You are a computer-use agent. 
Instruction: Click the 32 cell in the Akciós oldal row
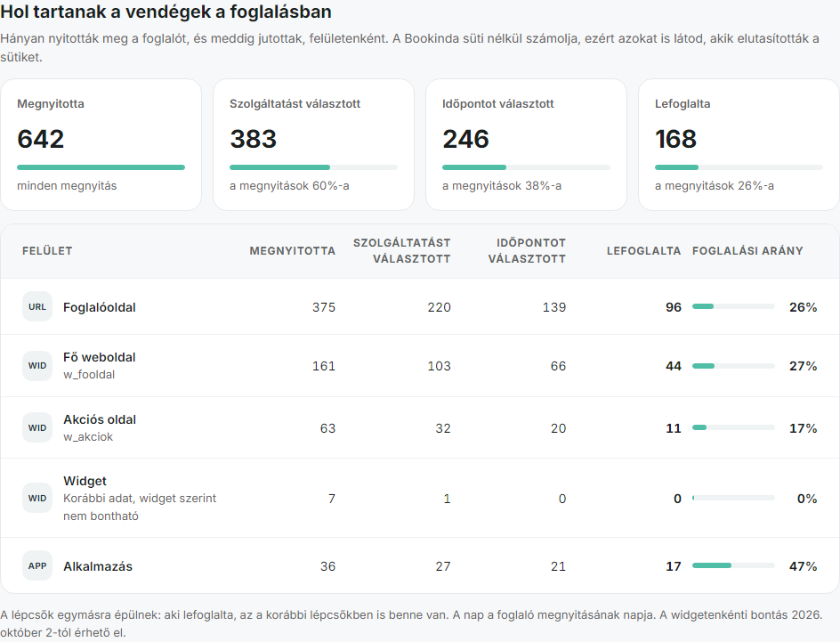point(443,428)
